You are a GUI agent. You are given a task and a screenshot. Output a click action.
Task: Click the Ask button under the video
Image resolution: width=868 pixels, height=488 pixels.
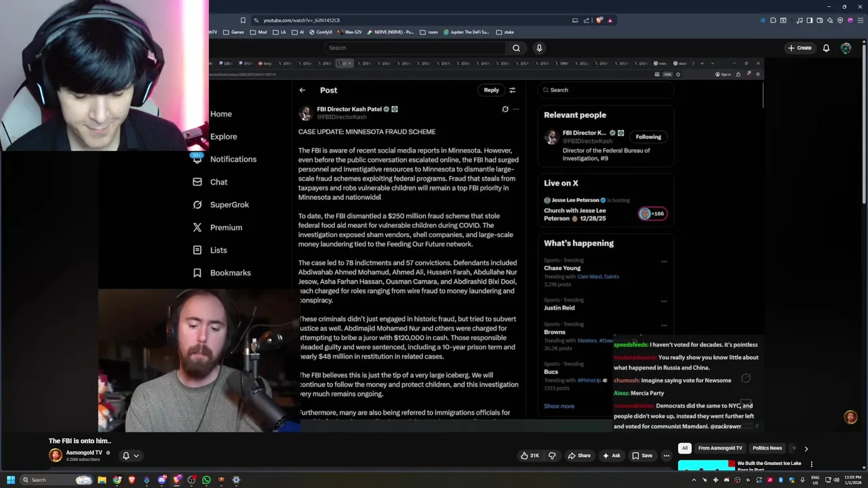tap(611, 455)
